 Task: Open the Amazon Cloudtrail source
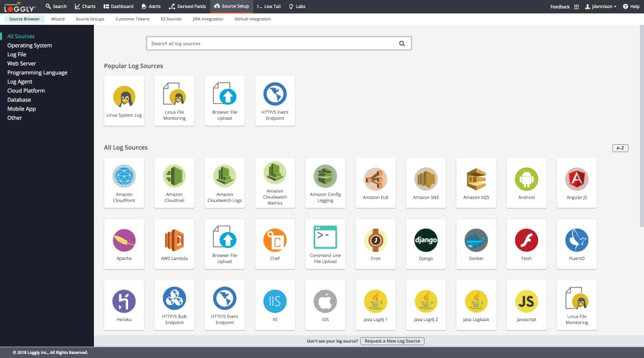click(x=174, y=183)
